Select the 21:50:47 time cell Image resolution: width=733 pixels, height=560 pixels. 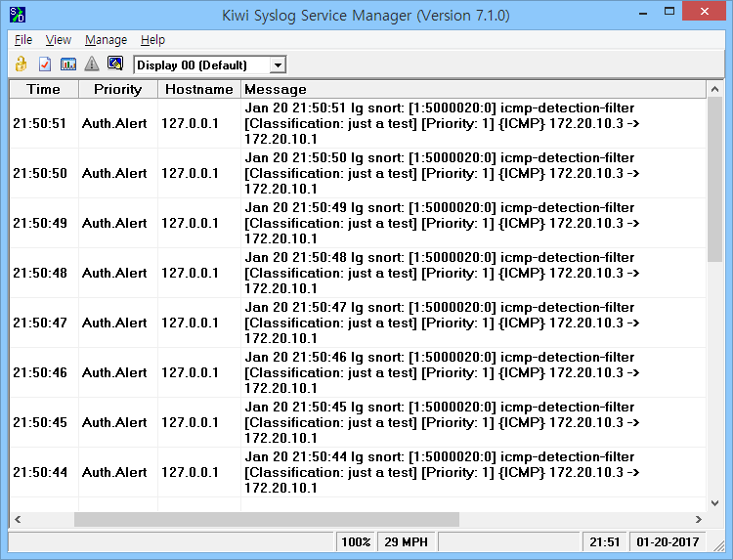(x=44, y=323)
